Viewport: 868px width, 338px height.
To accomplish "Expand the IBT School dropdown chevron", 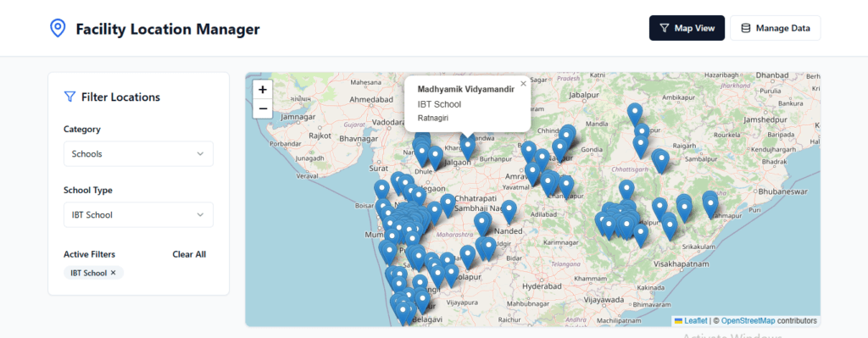I will click(x=200, y=214).
